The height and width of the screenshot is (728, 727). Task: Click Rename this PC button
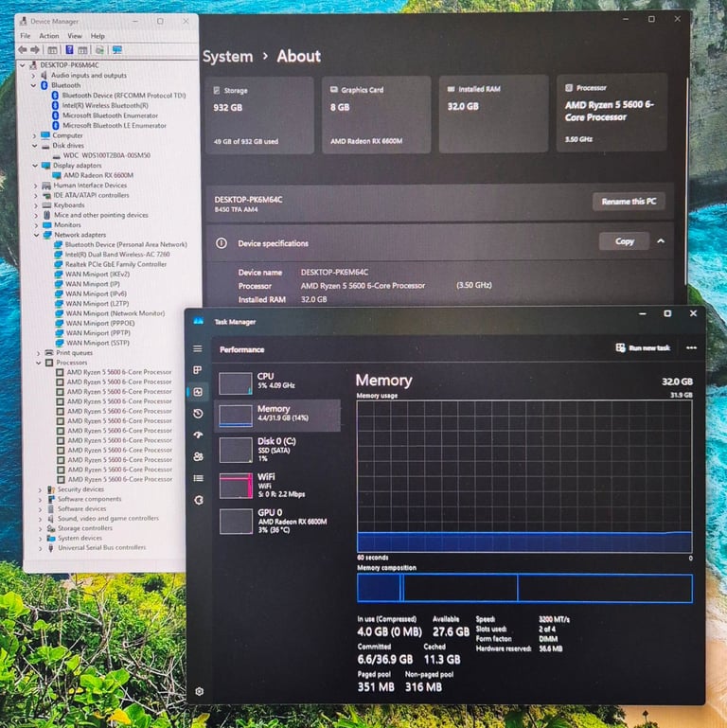629,202
